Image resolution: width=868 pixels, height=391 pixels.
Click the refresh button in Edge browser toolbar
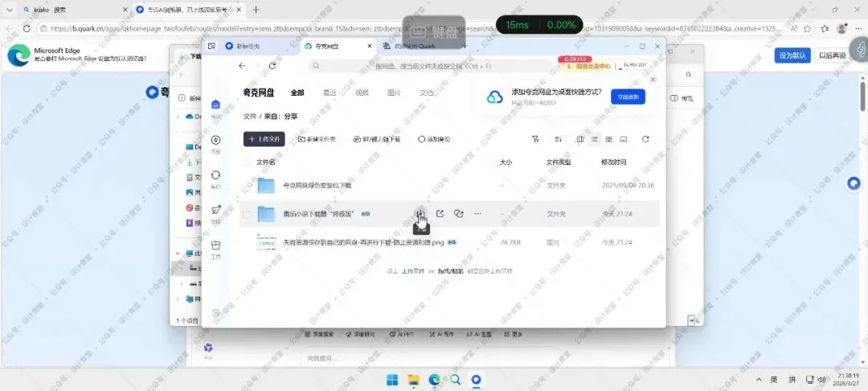[x=26, y=28]
